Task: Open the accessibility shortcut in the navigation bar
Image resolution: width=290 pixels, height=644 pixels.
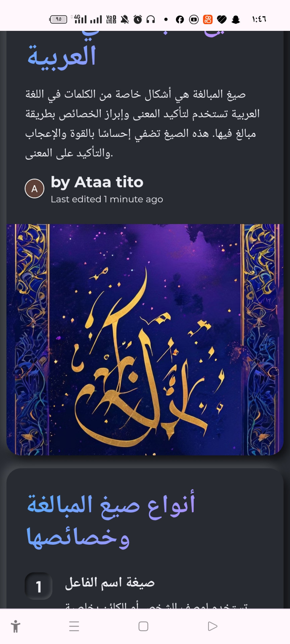Action: [15, 626]
